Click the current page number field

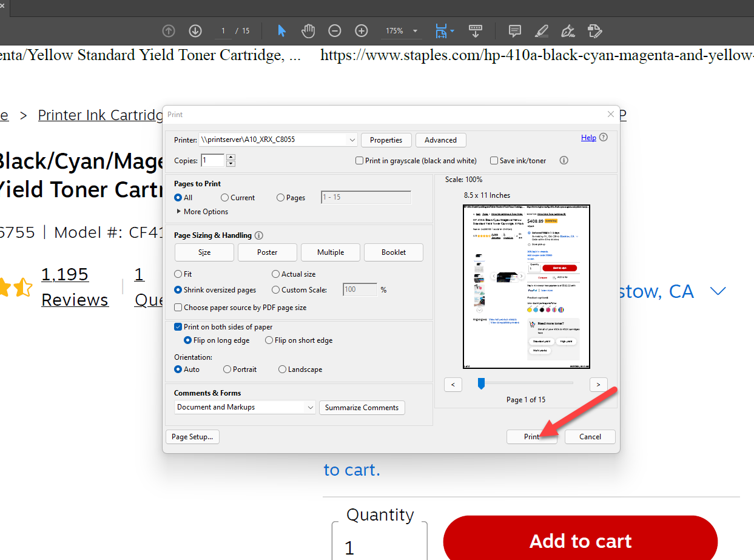[x=224, y=31]
